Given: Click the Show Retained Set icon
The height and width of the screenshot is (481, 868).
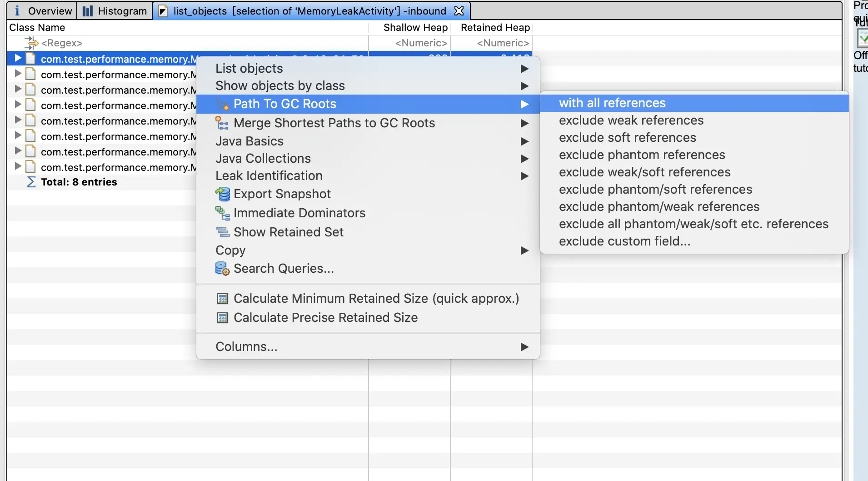Looking at the screenshot, I should (x=222, y=232).
